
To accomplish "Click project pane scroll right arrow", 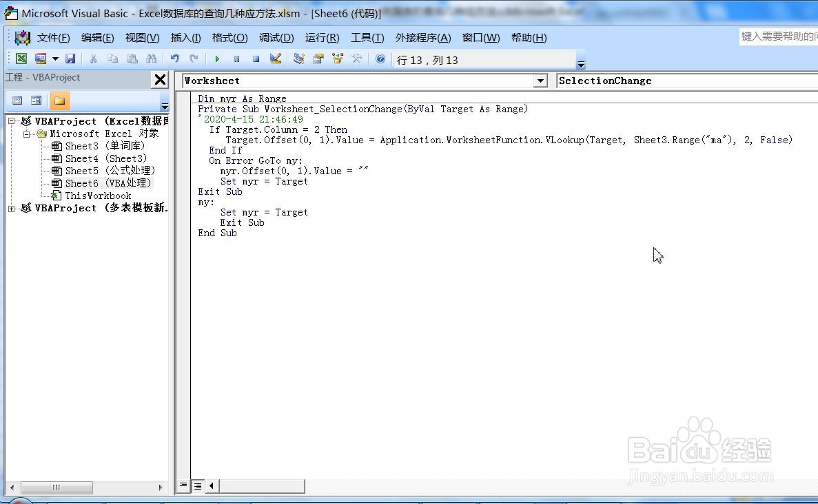I will point(161,488).
